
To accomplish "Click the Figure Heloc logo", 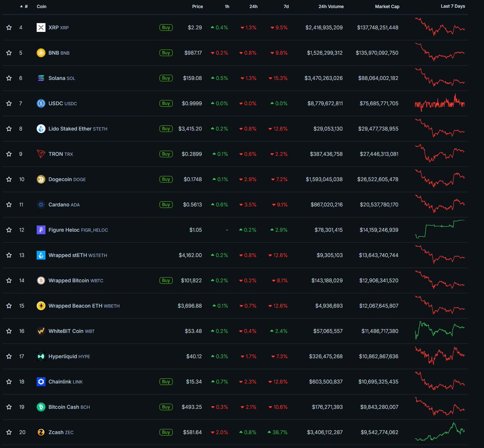I will tap(41, 230).
